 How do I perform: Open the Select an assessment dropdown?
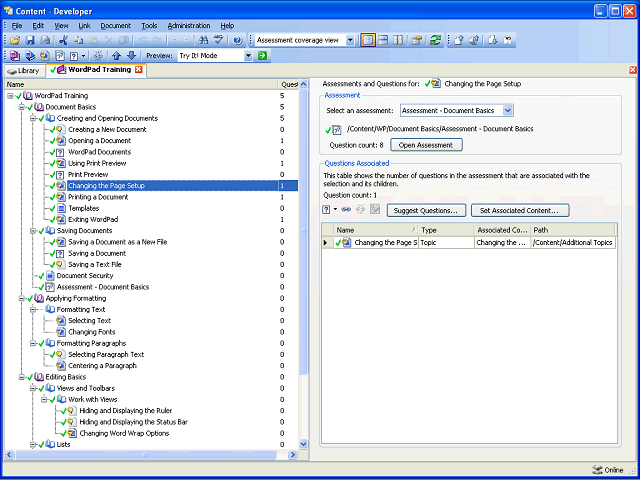click(x=508, y=111)
